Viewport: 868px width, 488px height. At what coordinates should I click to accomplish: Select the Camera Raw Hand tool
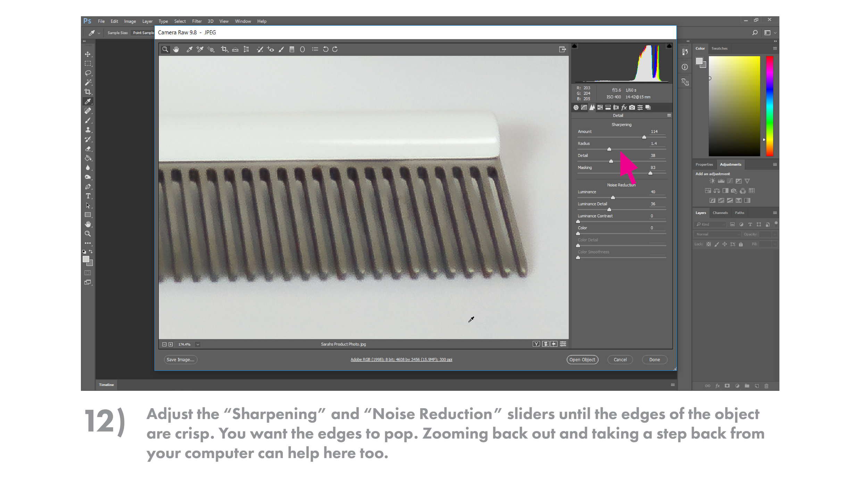coord(176,49)
